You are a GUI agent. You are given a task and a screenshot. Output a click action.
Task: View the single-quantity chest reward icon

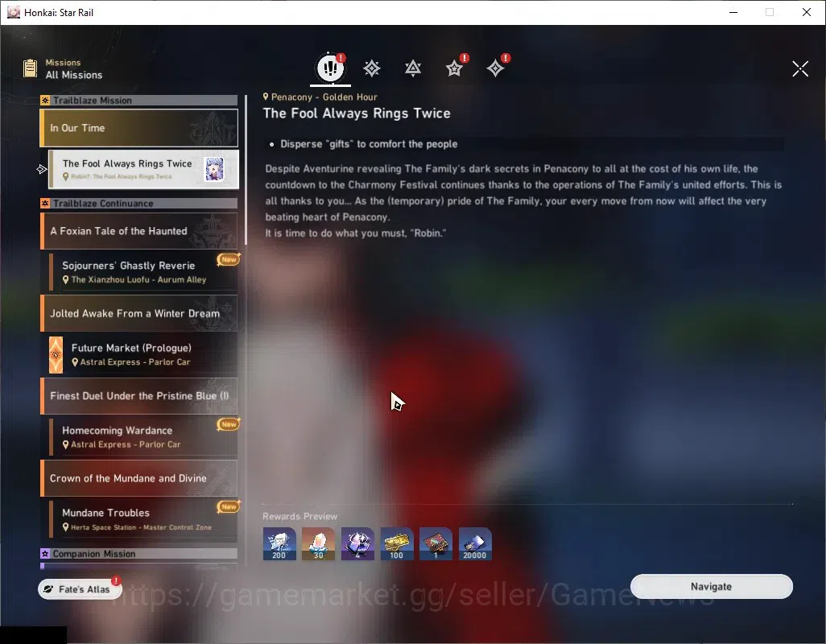[436, 543]
